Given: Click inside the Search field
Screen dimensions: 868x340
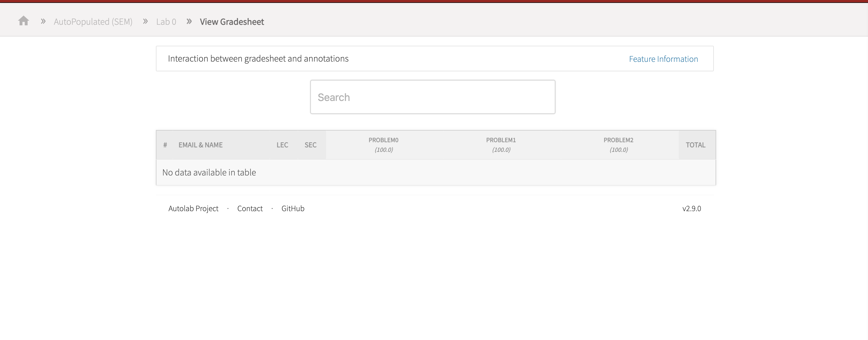Looking at the screenshot, I should 433,97.
